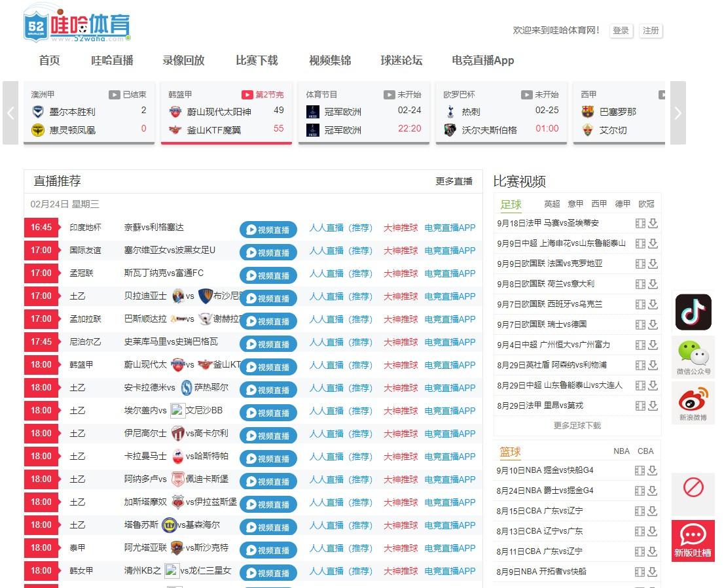Open the Sina Weibo icon

point(693,403)
